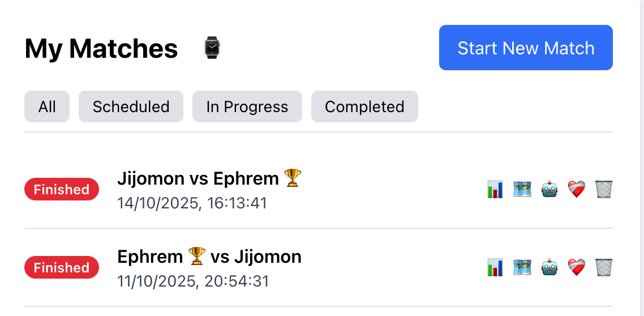Viewport: 644px width, 316px height.
Task: Click bandaged heart icon for 11/10/2025 match
Action: click(x=576, y=267)
